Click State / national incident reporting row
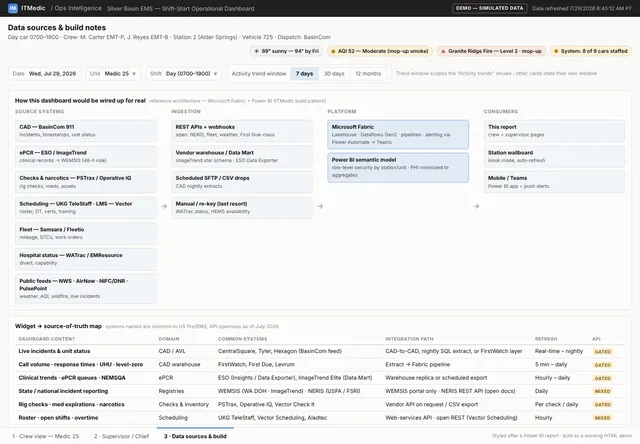Image resolution: width=640 pixels, height=444 pixels. pyautogui.click(x=320, y=391)
